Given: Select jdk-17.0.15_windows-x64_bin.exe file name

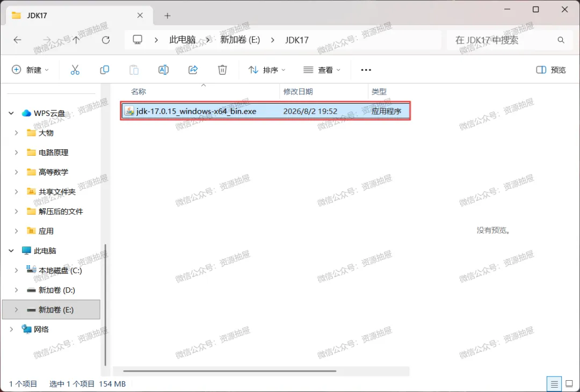Looking at the screenshot, I should pyautogui.click(x=196, y=111).
